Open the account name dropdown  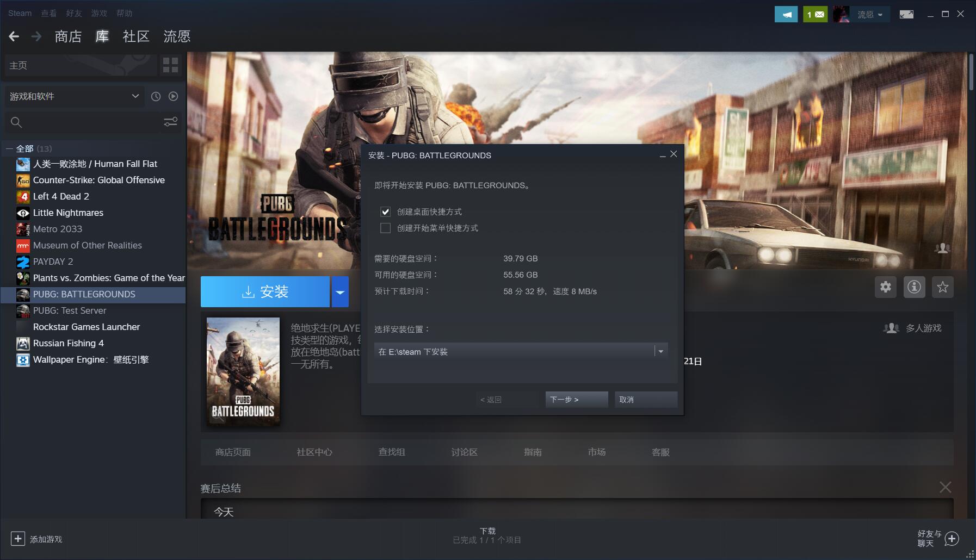coord(870,14)
